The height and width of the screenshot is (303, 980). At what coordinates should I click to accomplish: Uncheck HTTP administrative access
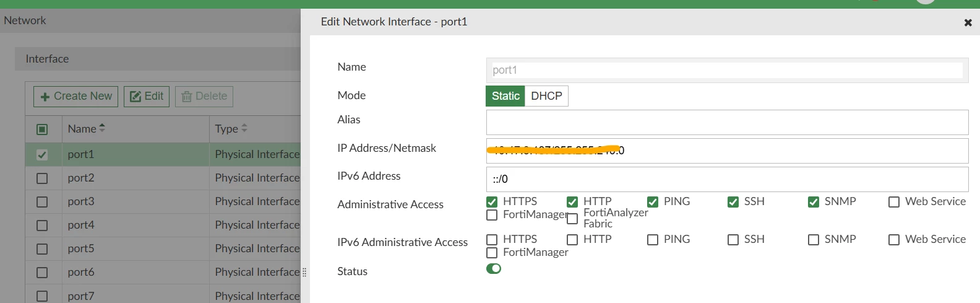pos(572,202)
